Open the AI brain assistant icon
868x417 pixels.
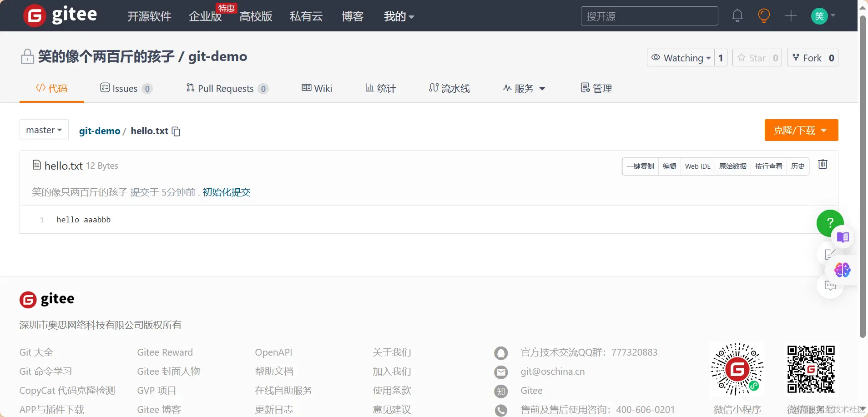pos(842,270)
